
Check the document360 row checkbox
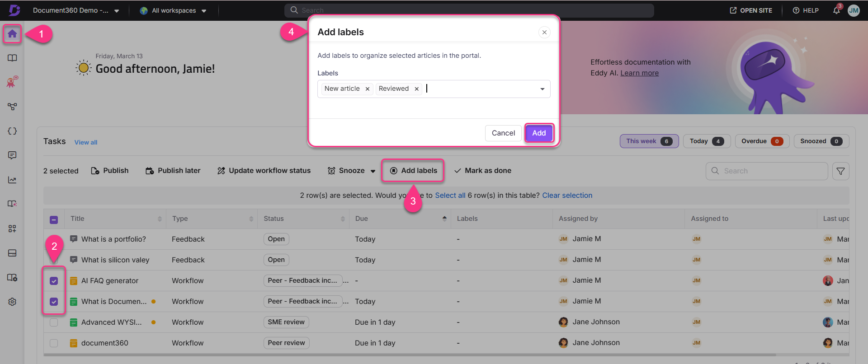point(54,343)
